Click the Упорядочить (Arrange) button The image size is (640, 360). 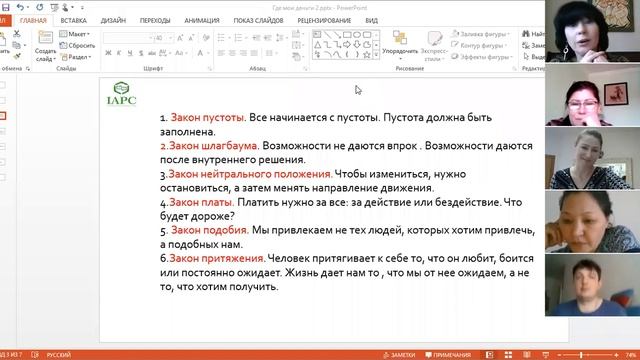coord(400,45)
